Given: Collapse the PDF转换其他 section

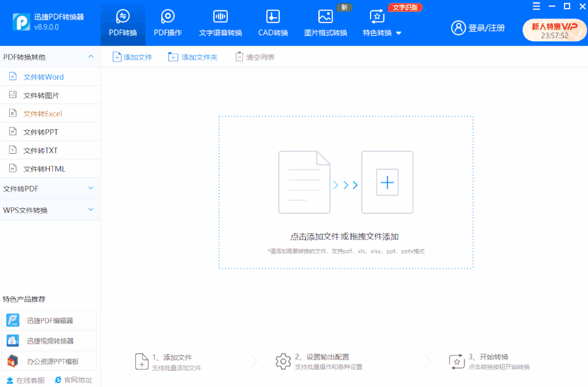Looking at the screenshot, I should click(x=91, y=57).
